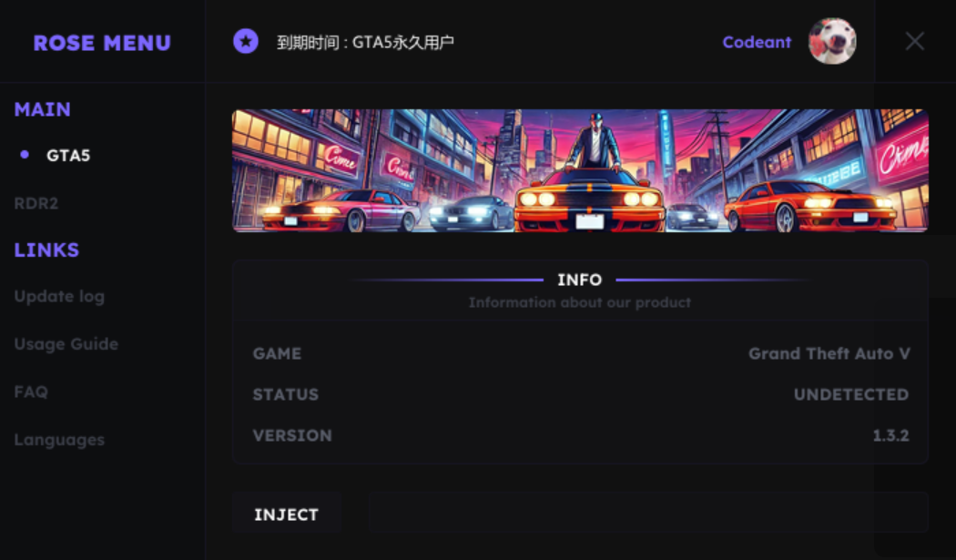Open the Update log link

(x=59, y=297)
